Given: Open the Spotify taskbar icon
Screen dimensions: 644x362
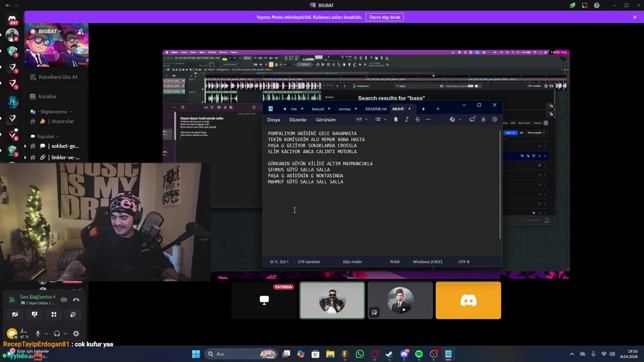Looking at the screenshot, I should click(x=419, y=354).
